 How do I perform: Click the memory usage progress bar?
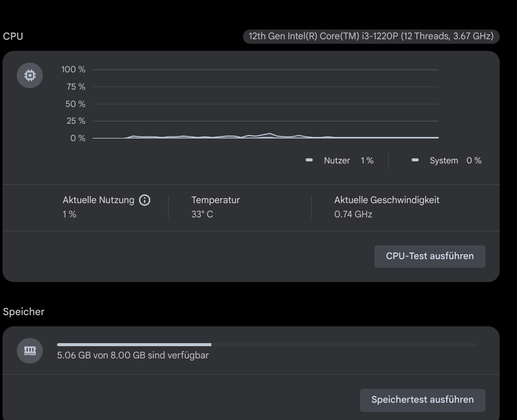point(266,345)
